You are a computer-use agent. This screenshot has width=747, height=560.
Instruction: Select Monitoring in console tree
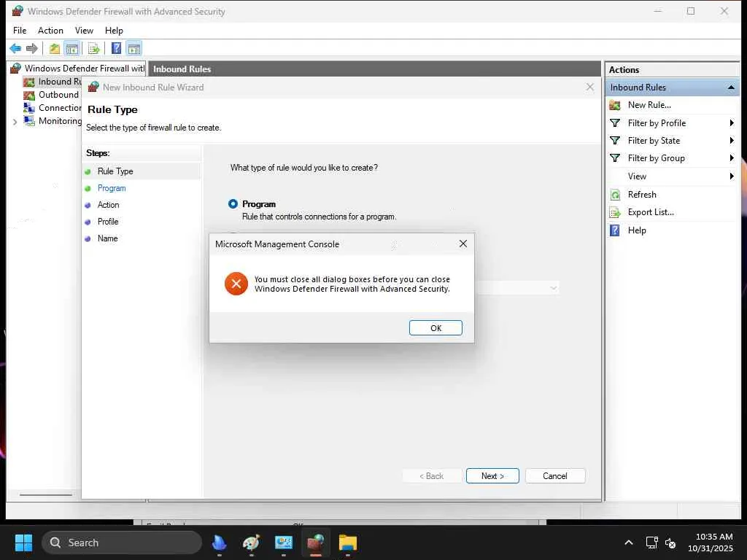pos(60,121)
